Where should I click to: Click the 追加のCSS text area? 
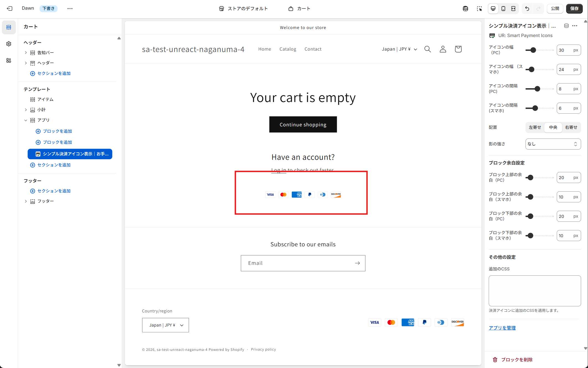pos(535,291)
